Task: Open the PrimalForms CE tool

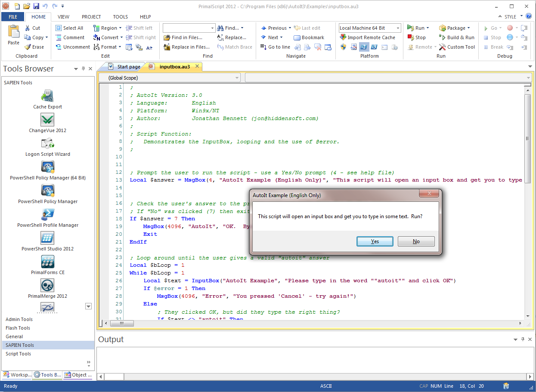Action: click(47, 265)
